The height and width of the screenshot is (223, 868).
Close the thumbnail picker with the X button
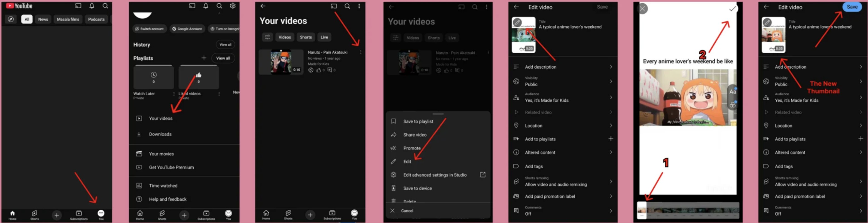point(642,9)
